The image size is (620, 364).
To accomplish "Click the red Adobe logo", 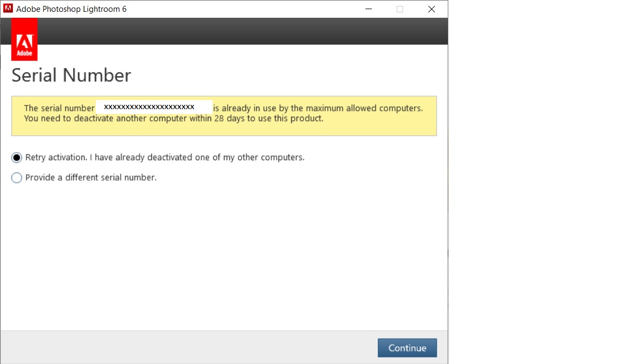I will point(25,40).
